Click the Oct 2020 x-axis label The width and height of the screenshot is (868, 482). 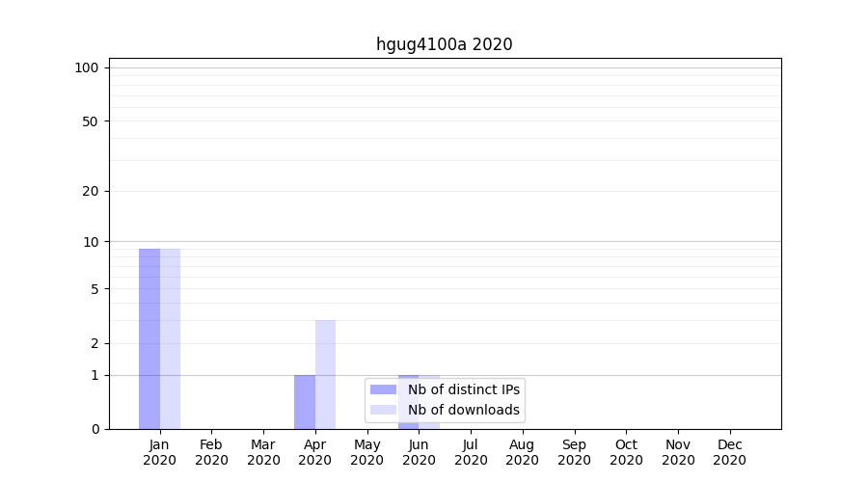point(626,452)
